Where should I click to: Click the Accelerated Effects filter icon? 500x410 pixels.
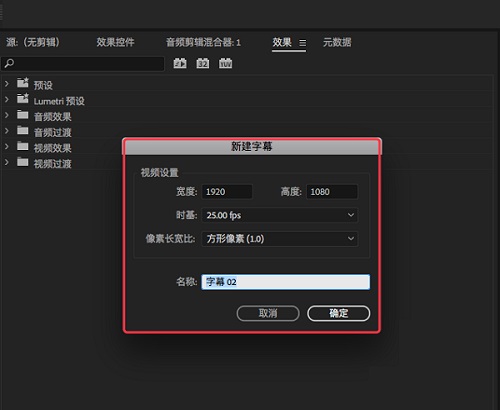[180, 63]
